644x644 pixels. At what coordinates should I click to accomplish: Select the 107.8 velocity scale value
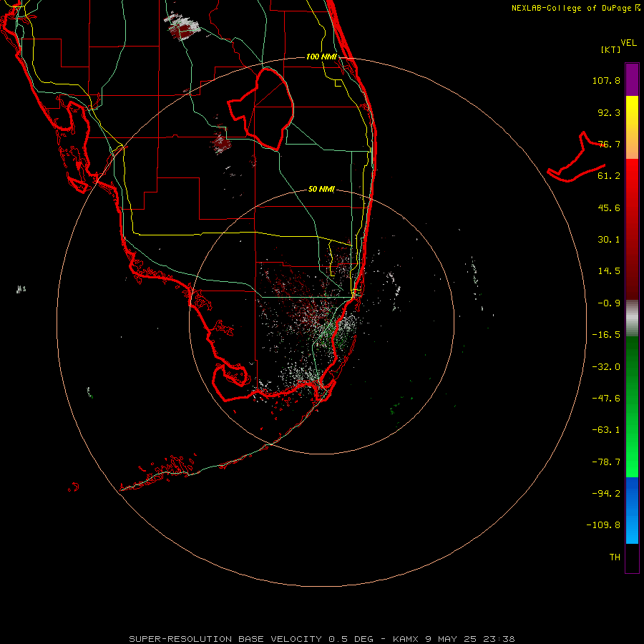tap(606, 80)
